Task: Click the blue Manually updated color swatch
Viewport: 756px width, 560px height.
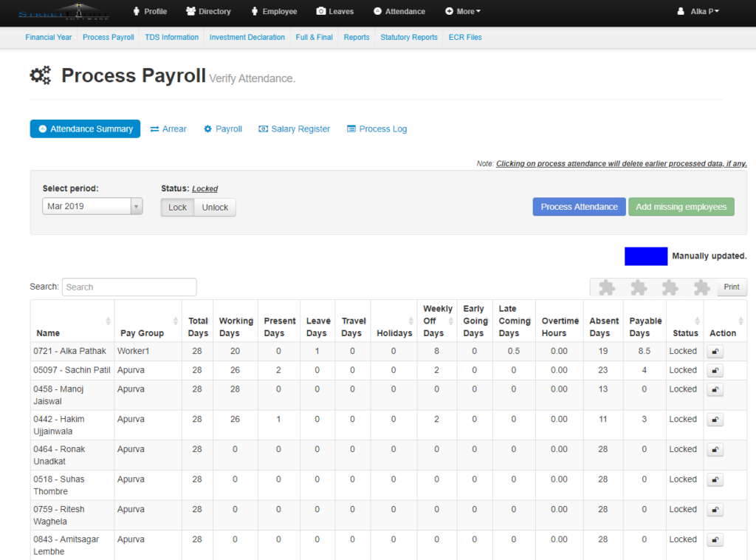Action: pos(645,256)
